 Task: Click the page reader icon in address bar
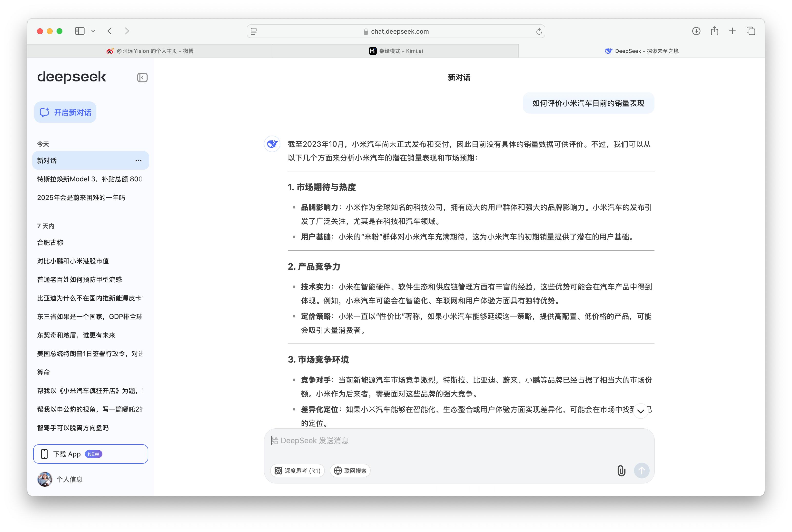pyautogui.click(x=254, y=31)
